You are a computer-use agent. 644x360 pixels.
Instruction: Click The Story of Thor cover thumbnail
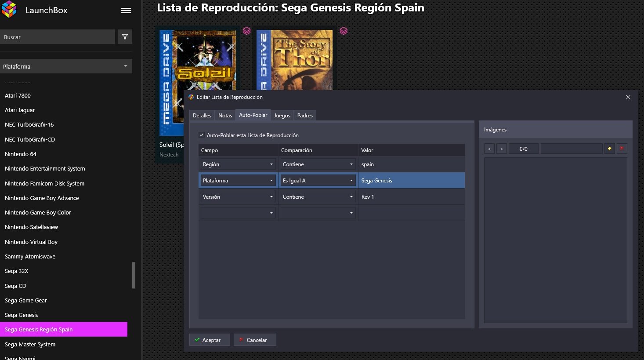pyautogui.click(x=294, y=60)
